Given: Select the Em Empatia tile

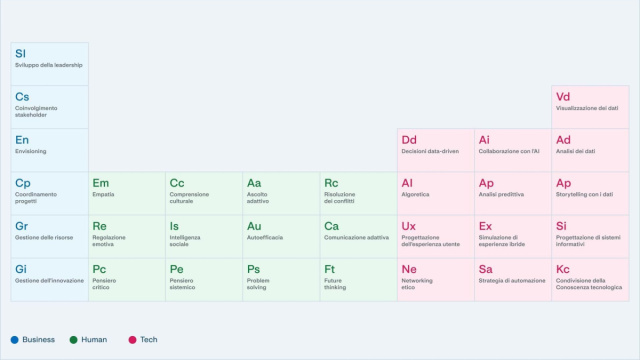Looking at the screenshot, I should [x=127, y=193].
